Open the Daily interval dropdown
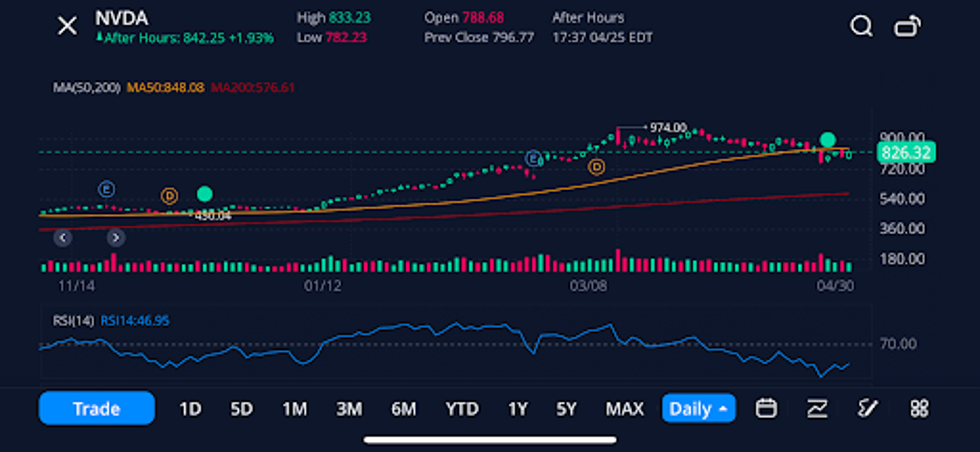Viewport: 980px width, 452px height. [x=699, y=409]
